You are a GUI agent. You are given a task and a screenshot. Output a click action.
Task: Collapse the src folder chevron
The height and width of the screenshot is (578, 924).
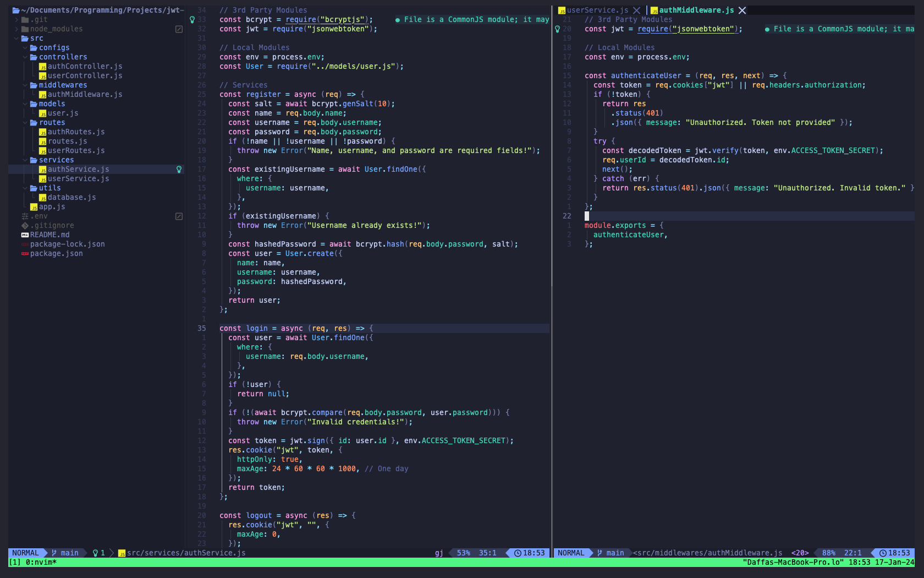click(x=16, y=39)
